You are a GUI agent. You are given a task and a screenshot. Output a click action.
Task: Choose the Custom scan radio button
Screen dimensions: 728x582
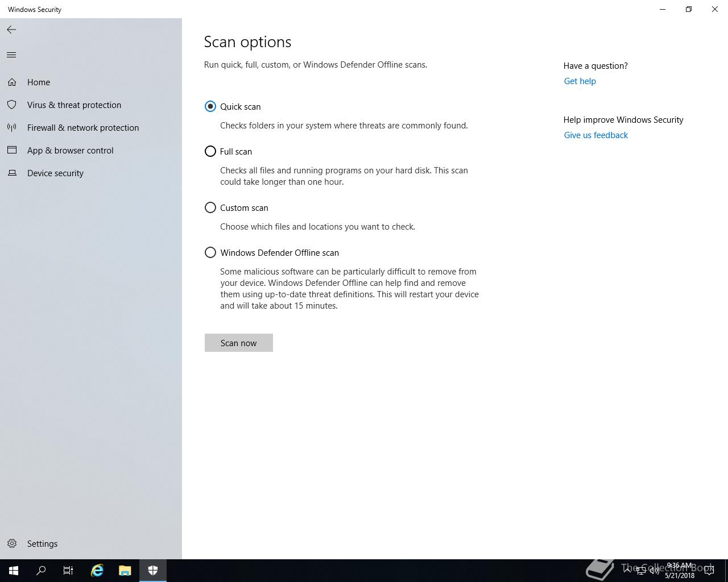(x=210, y=207)
